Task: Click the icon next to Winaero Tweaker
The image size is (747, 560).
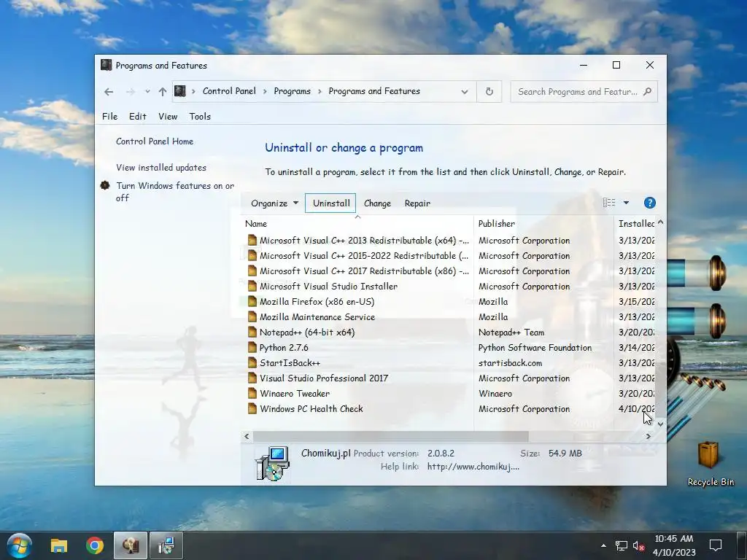Action: tap(252, 393)
